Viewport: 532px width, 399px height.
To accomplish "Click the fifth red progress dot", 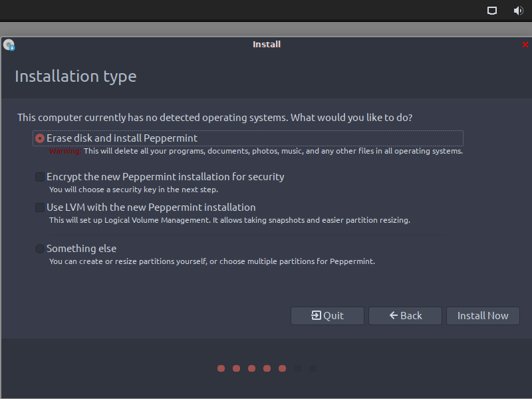I will click(282, 368).
